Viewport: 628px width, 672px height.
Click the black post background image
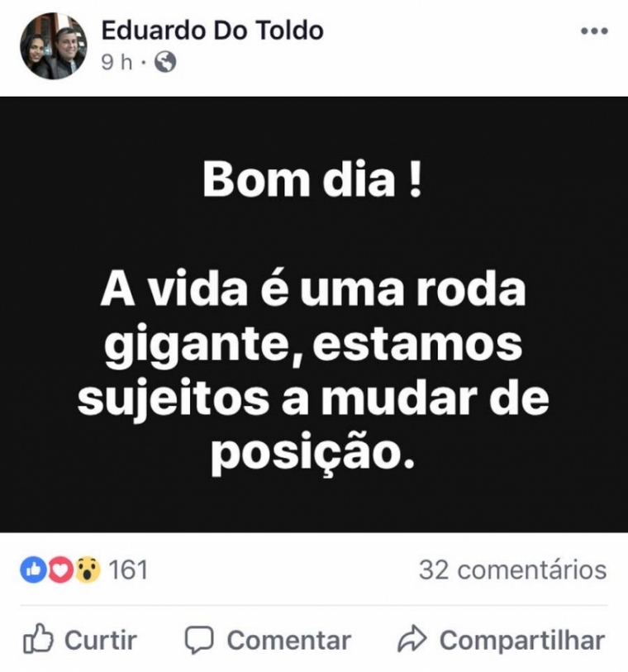(x=314, y=314)
